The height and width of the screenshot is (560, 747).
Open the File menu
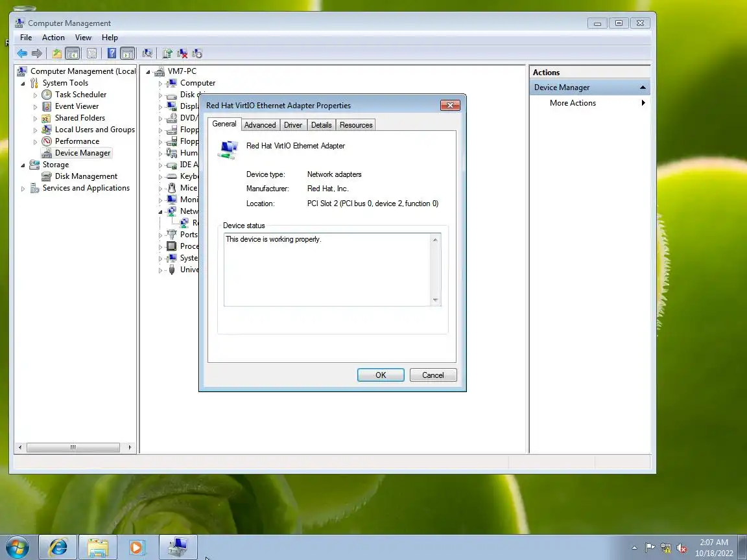pyautogui.click(x=26, y=38)
